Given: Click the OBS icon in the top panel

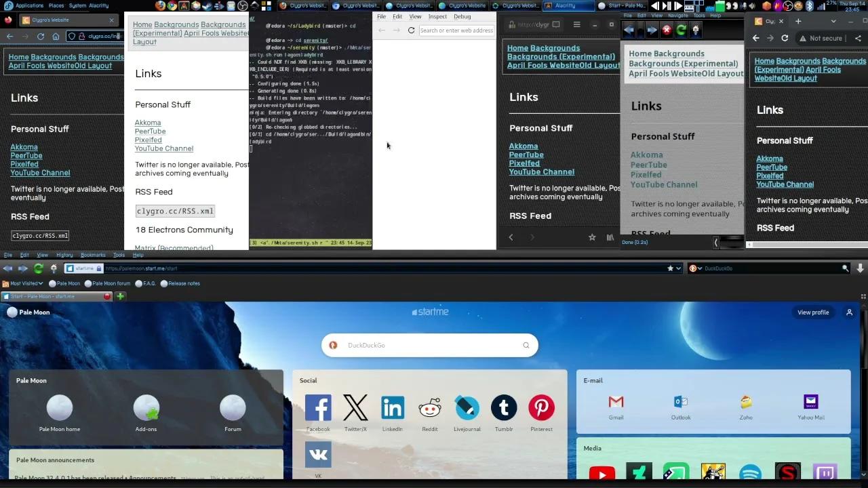Looking at the screenshot, I should point(243,6).
